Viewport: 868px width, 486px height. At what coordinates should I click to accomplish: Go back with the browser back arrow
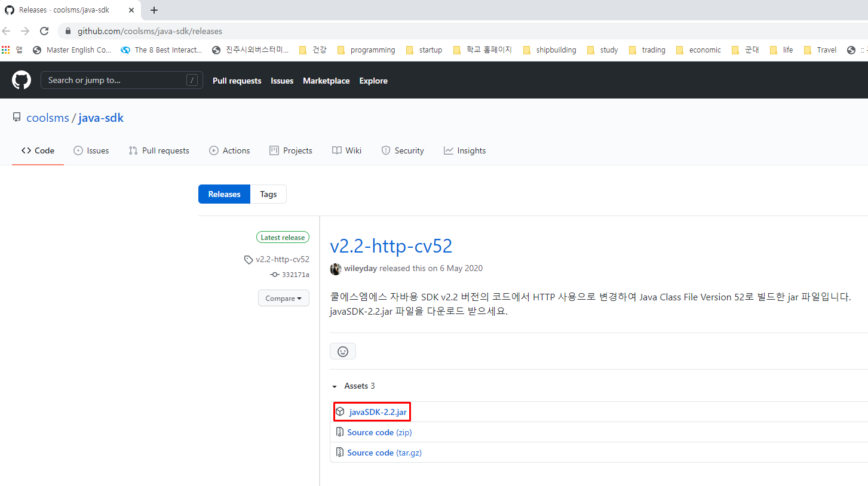(x=7, y=31)
